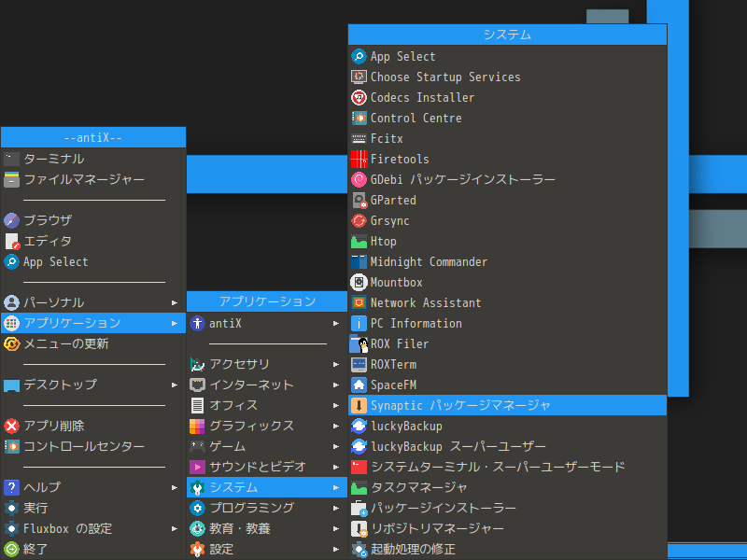Launch luckyBackup entry without superuser
This screenshot has height=560, width=747.
(507, 426)
